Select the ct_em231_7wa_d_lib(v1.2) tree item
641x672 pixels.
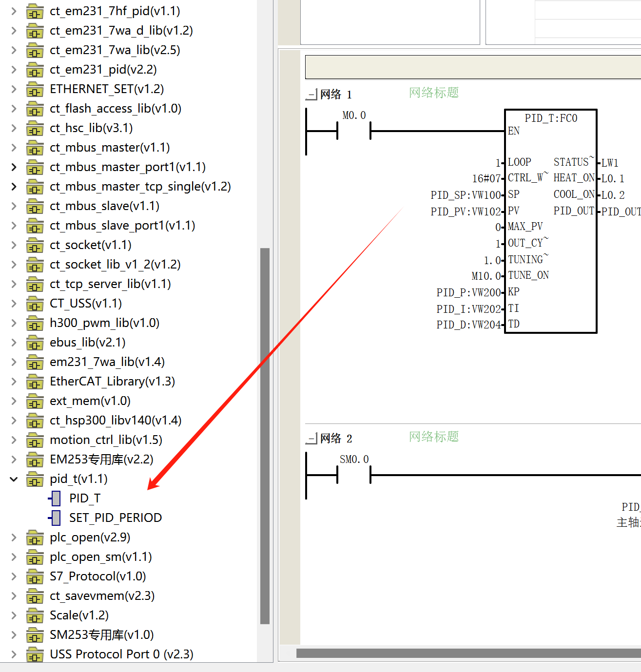pyautogui.click(x=121, y=31)
